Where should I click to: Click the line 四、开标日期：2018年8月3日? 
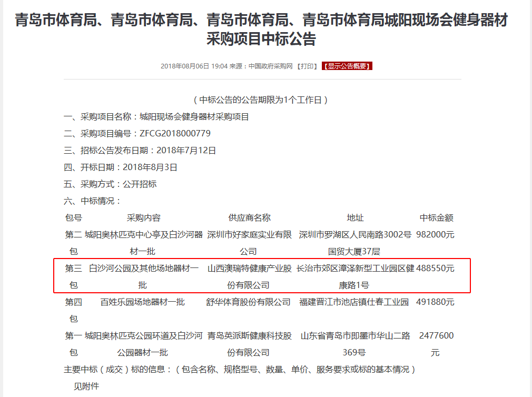click(x=121, y=167)
